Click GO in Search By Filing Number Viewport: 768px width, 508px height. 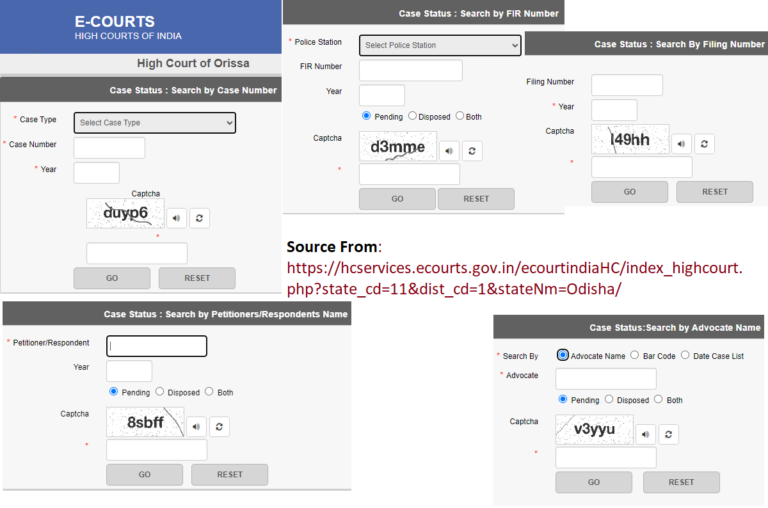tap(629, 192)
